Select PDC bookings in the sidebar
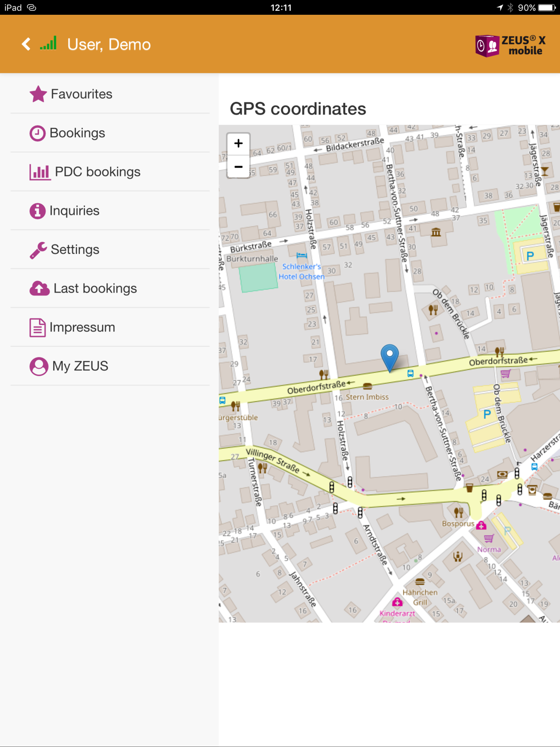 [110, 172]
